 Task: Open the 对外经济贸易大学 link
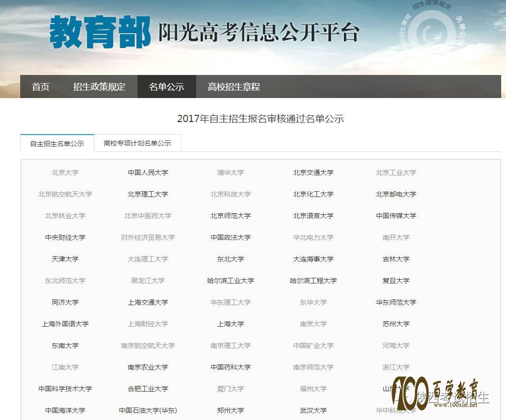coord(148,237)
